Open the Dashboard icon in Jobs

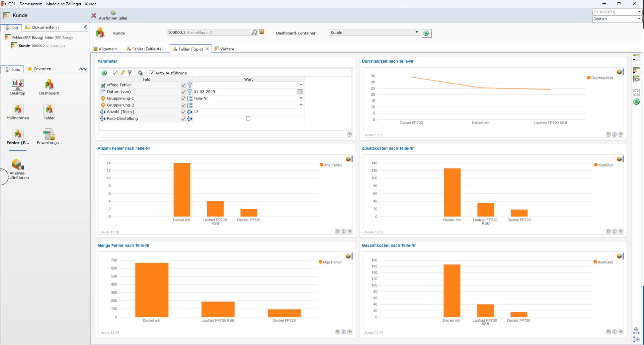coord(49,87)
